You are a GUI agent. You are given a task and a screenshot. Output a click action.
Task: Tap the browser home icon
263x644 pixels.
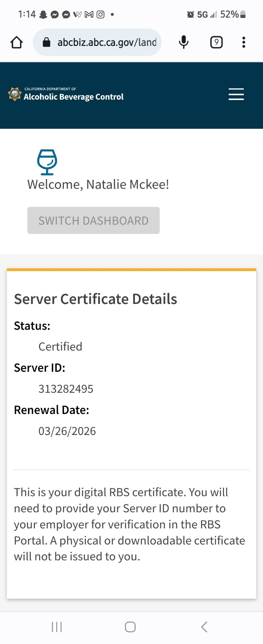click(17, 42)
